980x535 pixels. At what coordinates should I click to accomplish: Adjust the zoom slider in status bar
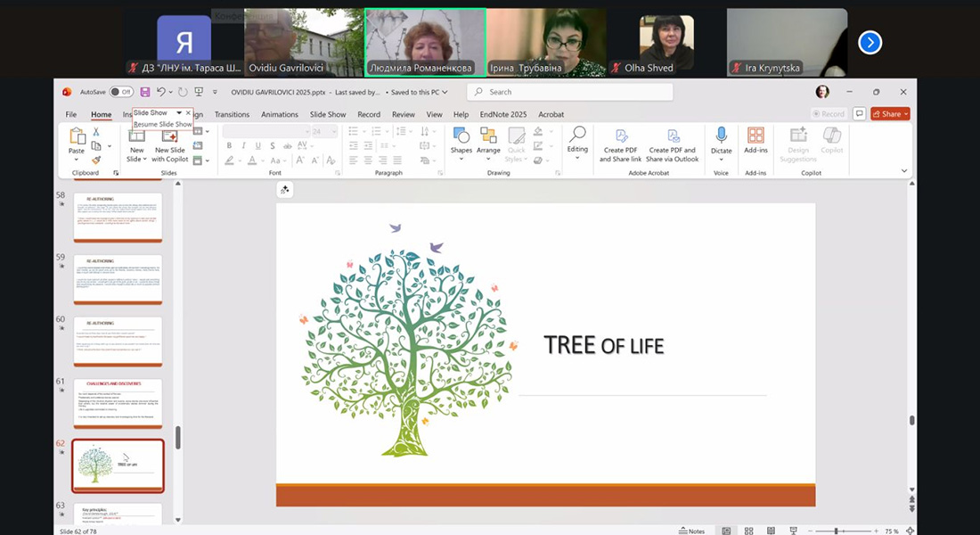click(x=836, y=531)
